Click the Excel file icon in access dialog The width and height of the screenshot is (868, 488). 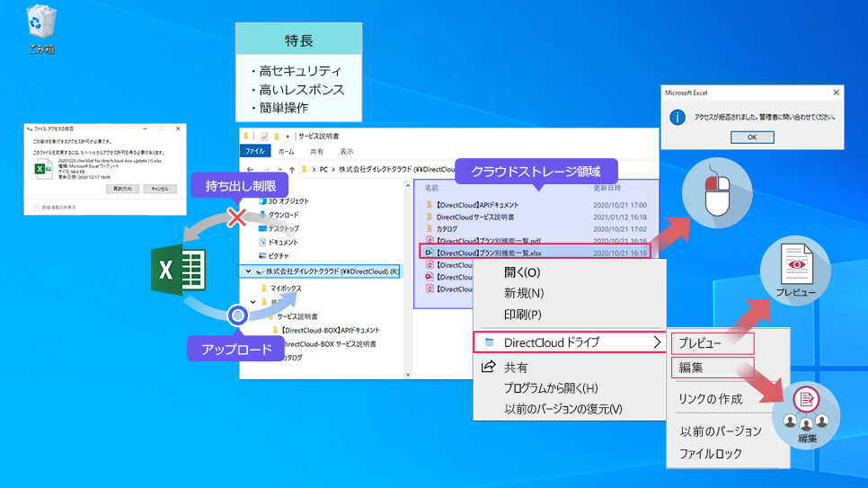(44, 169)
